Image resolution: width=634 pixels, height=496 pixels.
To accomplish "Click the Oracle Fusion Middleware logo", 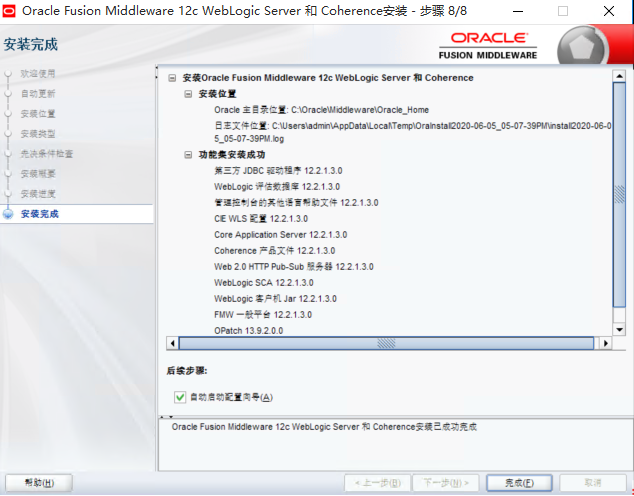I will click(x=488, y=46).
